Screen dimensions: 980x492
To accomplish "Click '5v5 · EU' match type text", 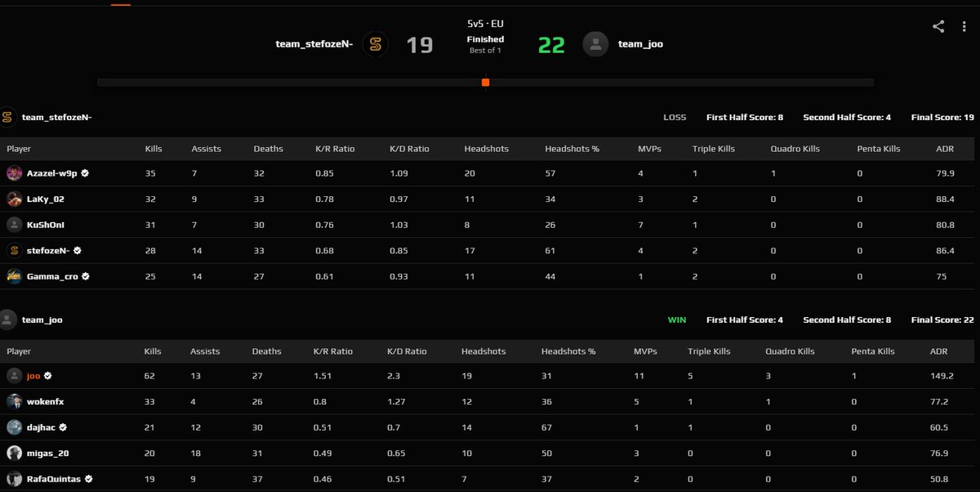I will [x=485, y=25].
